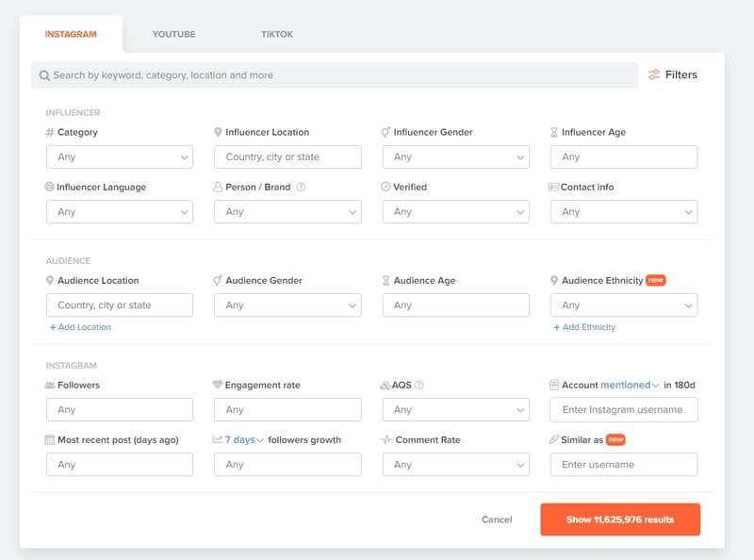This screenshot has height=560, width=754.
Task: Click the calendar icon beside Account mentioned
Action: [x=554, y=385]
